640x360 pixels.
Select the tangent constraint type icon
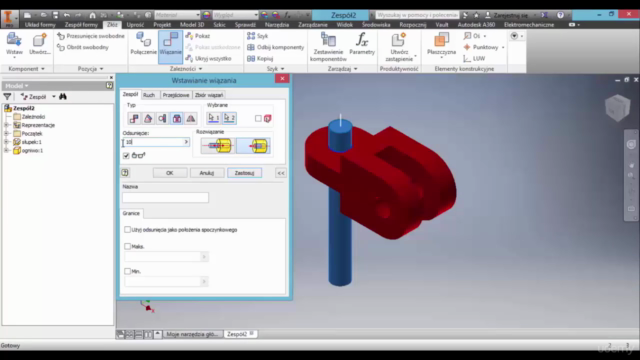[x=162, y=118]
